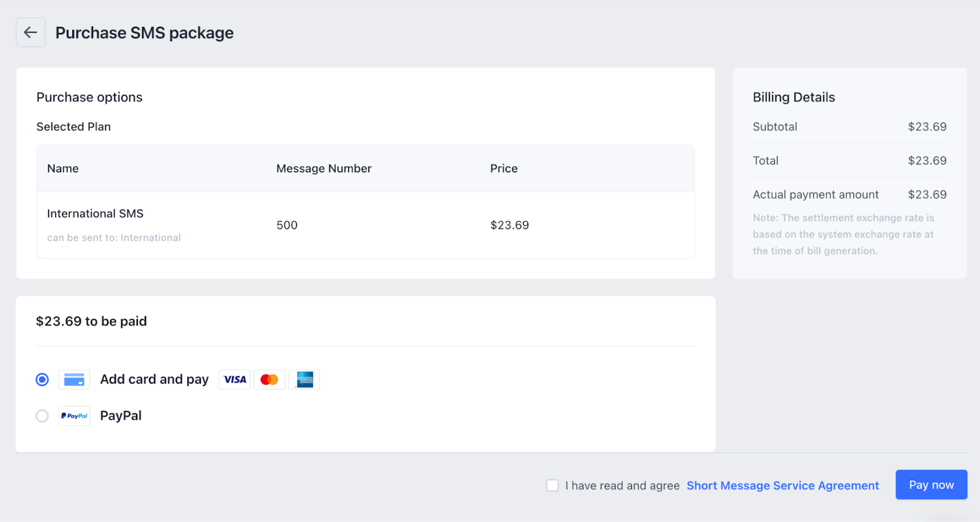980x522 pixels.
Task: Open Short Message Service Agreement link
Action: [x=782, y=485]
